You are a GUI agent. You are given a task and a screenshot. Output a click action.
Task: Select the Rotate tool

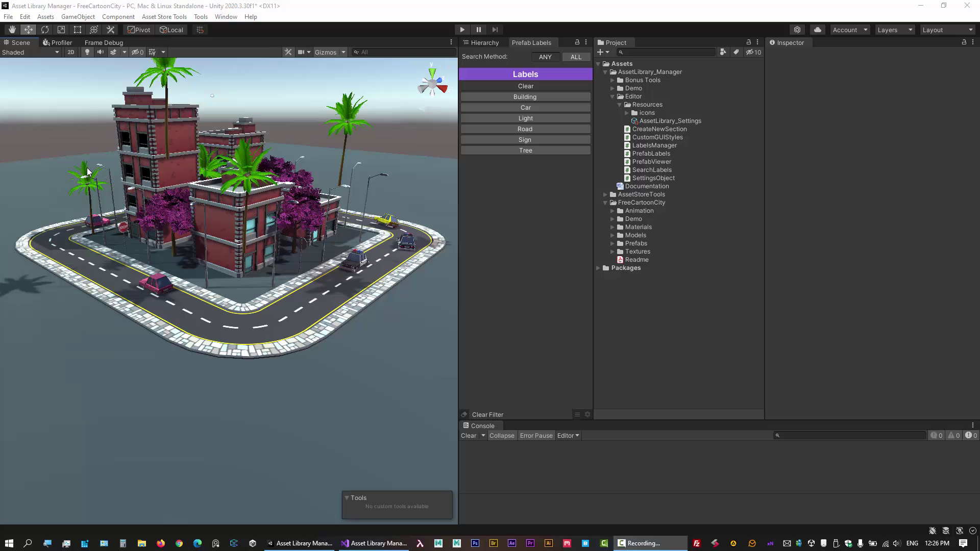tap(45, 30)
